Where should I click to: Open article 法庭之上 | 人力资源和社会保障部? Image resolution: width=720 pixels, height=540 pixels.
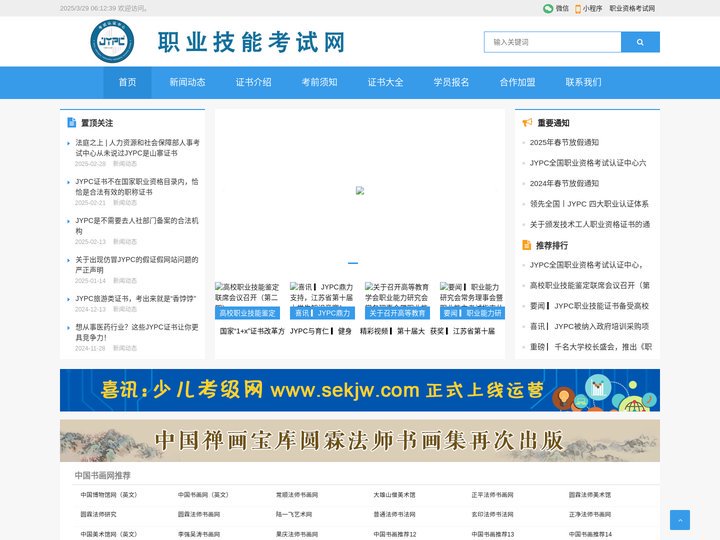[137, 148]
